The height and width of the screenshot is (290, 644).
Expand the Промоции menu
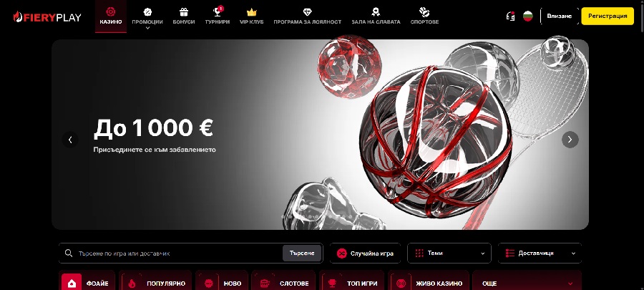(x=147, y=17)
